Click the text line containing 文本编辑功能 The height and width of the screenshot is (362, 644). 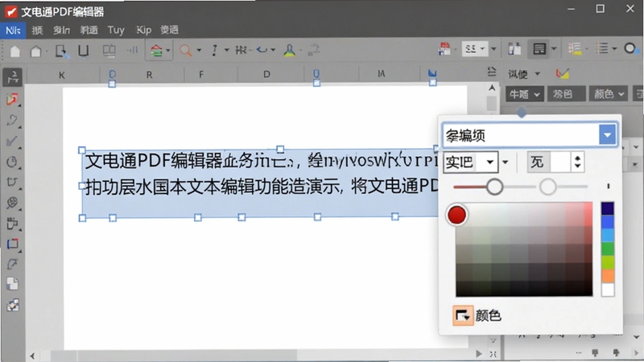[261, 187]
